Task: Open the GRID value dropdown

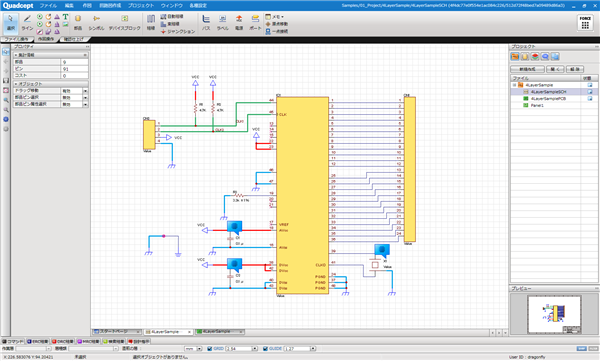Action: pos(254,349)
